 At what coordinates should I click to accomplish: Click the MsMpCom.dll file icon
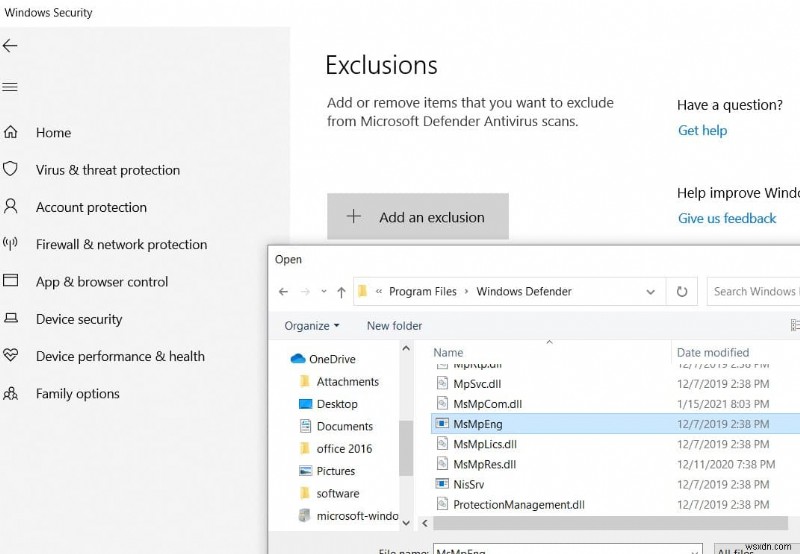[x=442, y=404]
